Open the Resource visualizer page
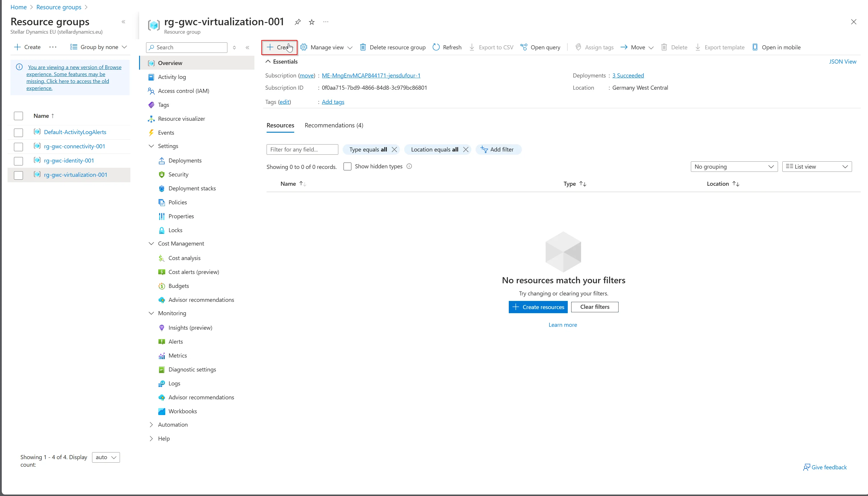Viewport: 868px width, 496px height. (181, 118)
